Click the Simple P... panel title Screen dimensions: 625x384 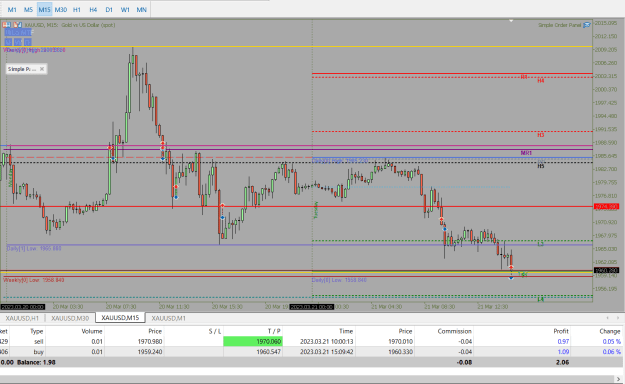tap(22, 69)
